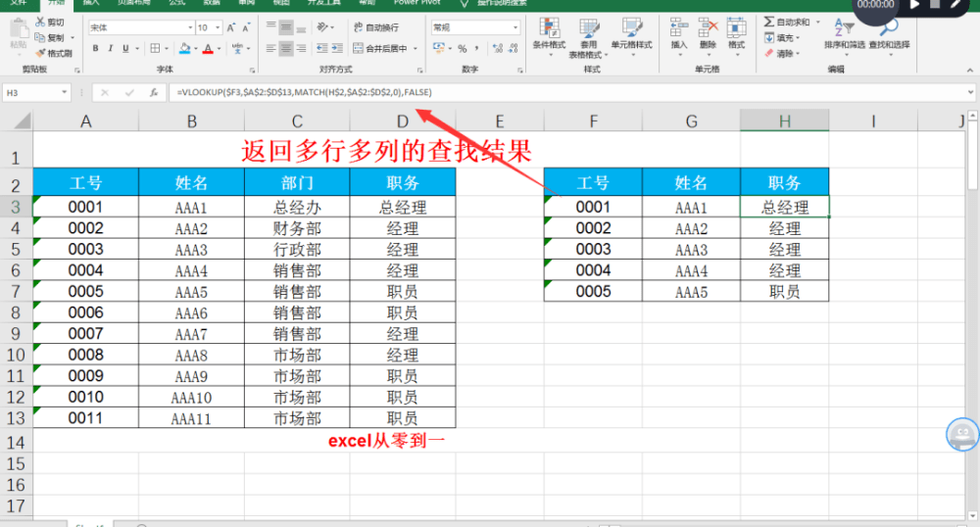The width and height of the screenshot is (980, 527).
Task: Expand the borders dropdown arrow
Action: pos(167,49)
